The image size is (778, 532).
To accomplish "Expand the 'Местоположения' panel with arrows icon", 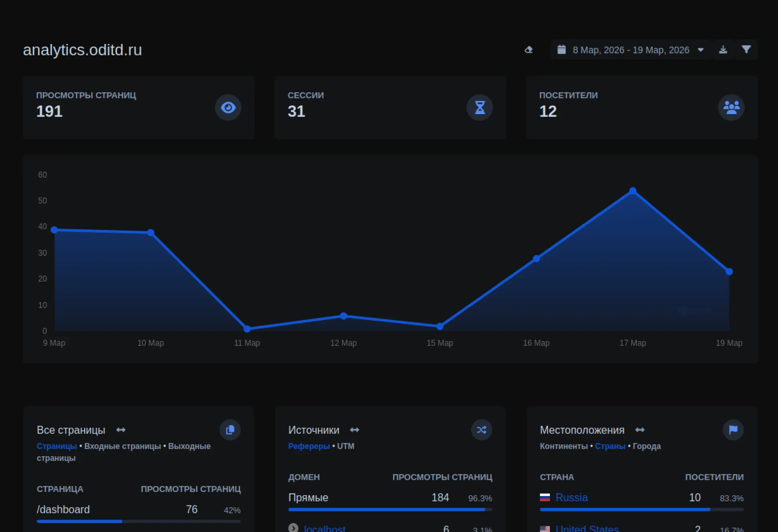I will (640, 430).
